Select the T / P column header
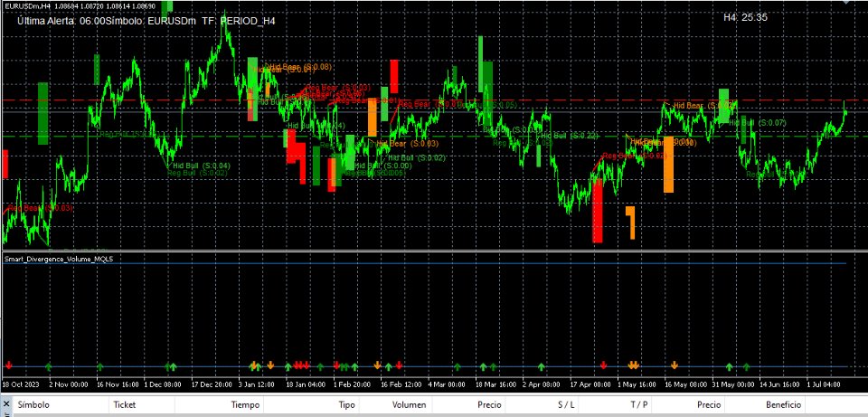Image resolution: width=868 pixels, height=417 pixels. (639, 405)
